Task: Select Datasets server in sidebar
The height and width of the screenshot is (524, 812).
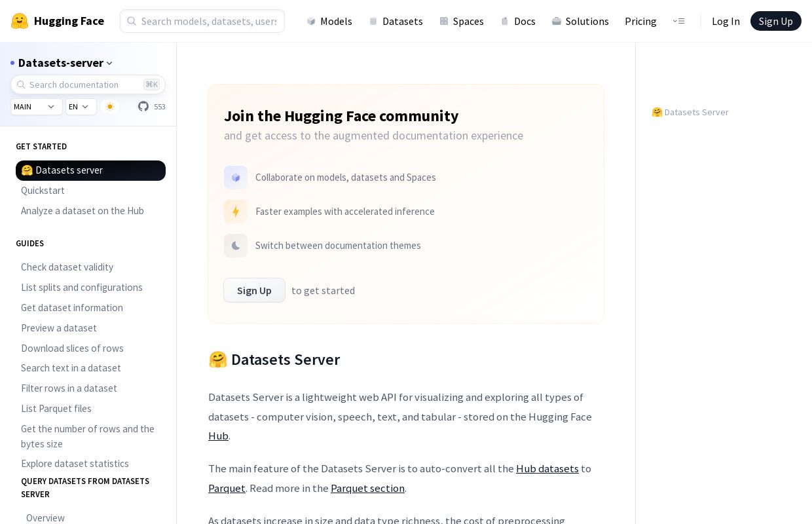Action: (x=90, y=170)
